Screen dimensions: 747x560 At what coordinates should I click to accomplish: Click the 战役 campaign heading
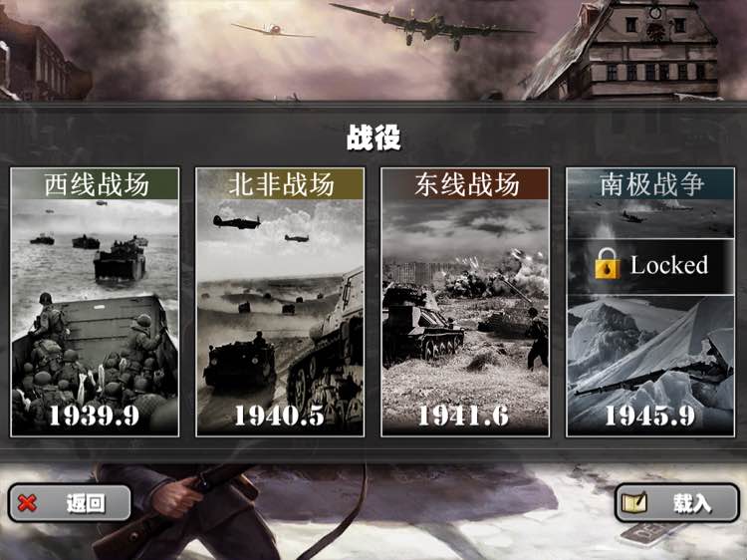pyautogui.click(x=373, y=138)
